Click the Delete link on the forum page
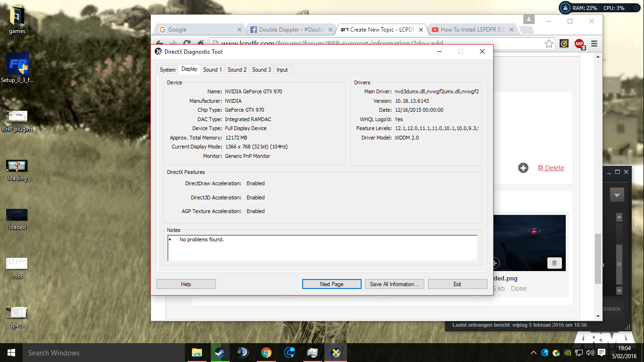The height and width of the screenshot is (362, 644). (551, 168)
